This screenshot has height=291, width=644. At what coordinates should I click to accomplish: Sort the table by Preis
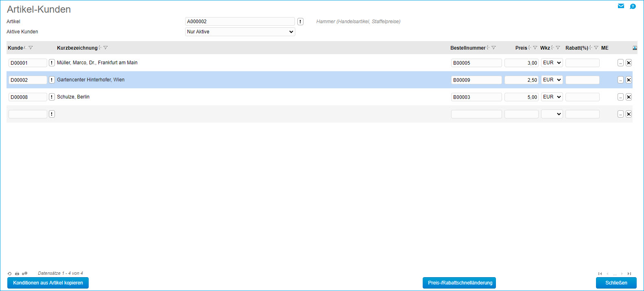click(529, 48)
